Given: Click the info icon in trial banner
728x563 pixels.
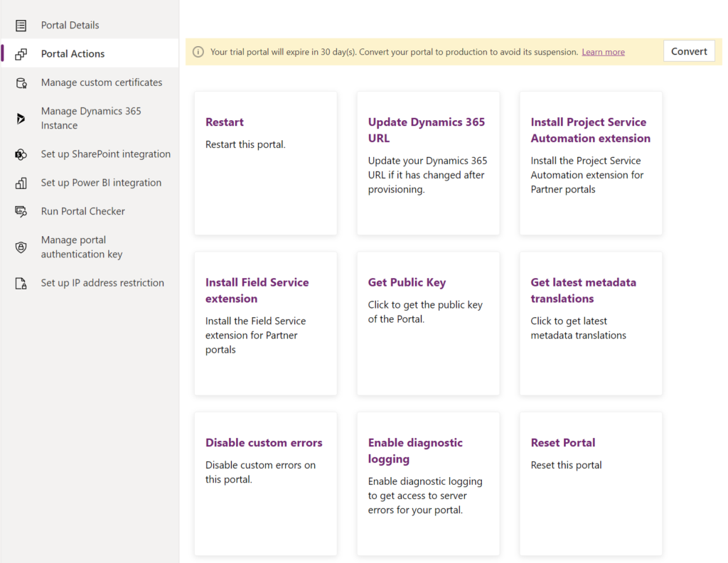Looking at the screenshot, I should point(198,52).
